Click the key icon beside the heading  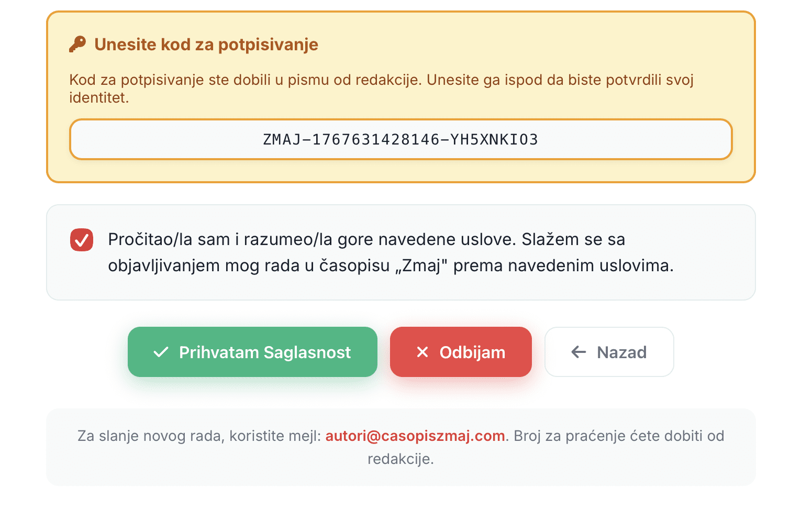pos(77,45)
